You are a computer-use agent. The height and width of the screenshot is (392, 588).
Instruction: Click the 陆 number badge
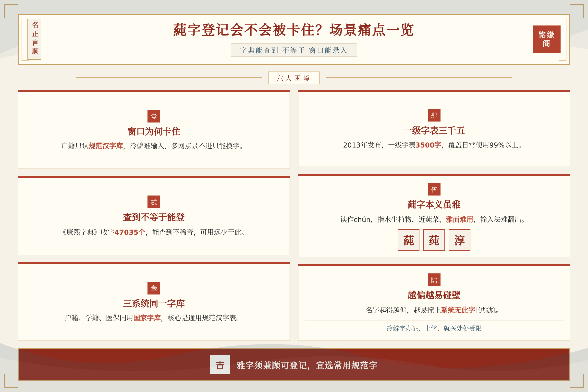[434, 280]
